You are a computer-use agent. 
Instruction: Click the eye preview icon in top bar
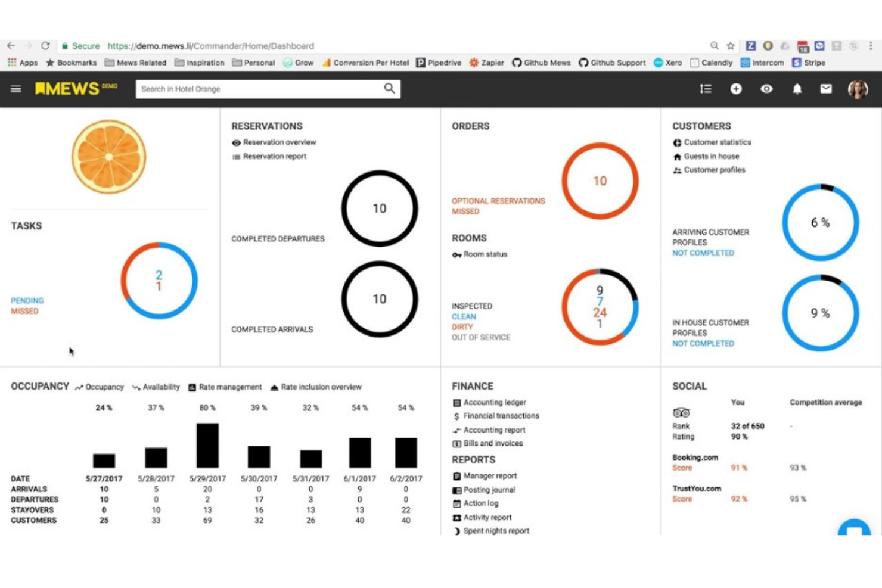point(767,88)
